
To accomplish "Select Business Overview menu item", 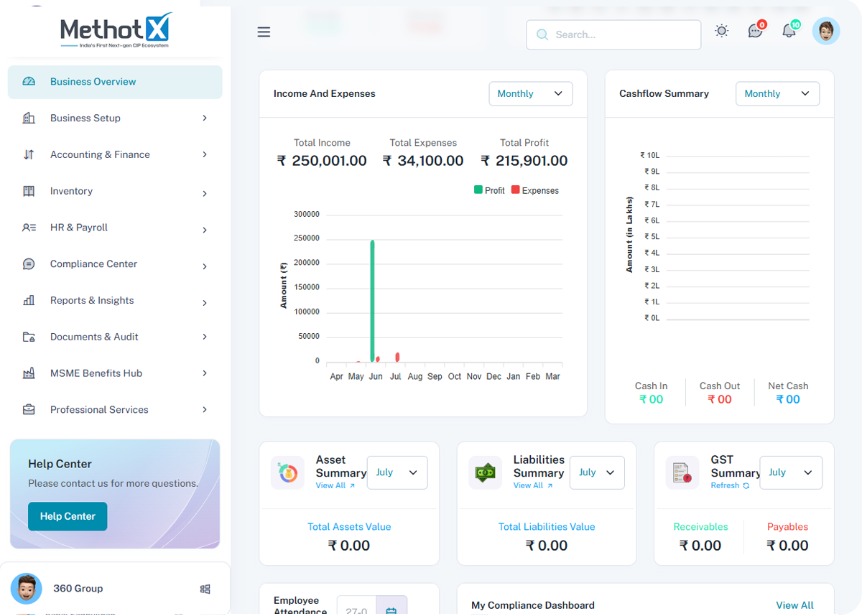I will (x=115, y=82).
